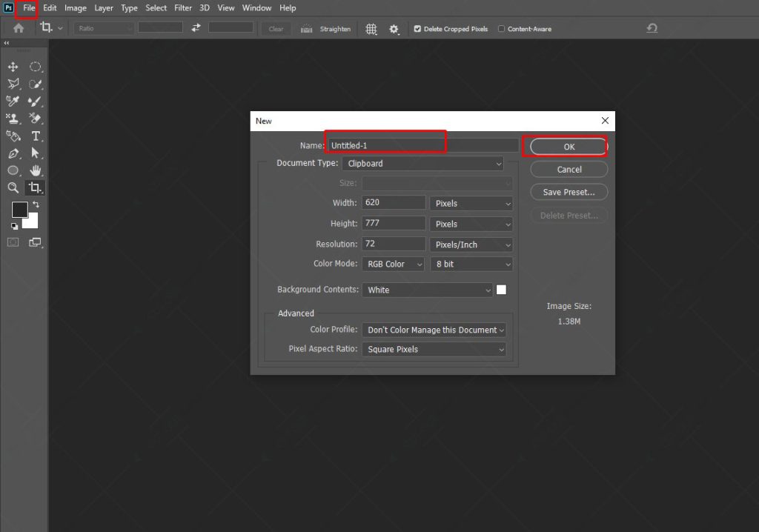The height and width of the screenshot is (532, 759).
Task: Open the crop settings gear
Action: 394,29
